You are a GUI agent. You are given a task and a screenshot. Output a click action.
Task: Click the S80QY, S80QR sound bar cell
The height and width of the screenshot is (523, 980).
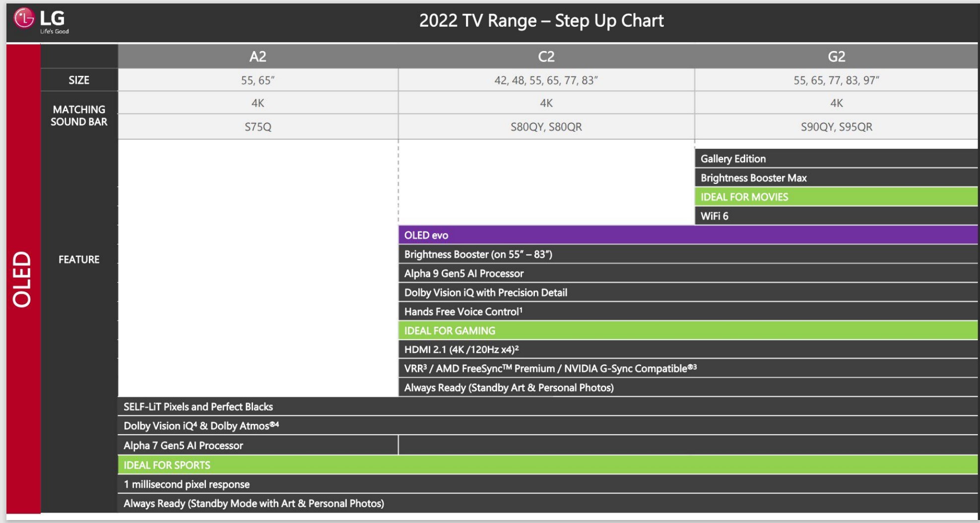[x=546, y=127]
